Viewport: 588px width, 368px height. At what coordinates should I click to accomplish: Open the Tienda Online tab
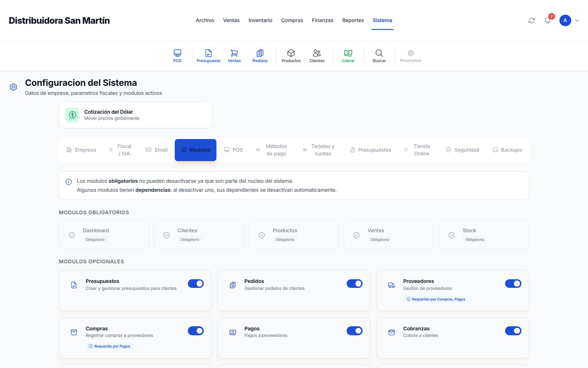(418, 150)
